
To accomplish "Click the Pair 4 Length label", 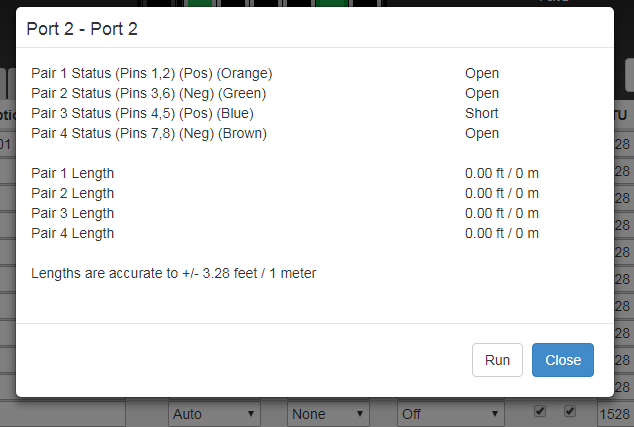I will point(73,233).
